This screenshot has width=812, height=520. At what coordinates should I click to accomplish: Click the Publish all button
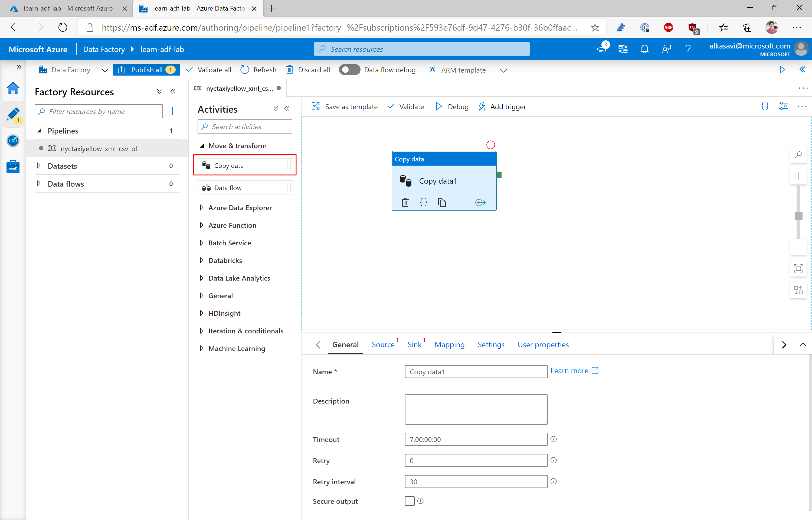(146, 70)
